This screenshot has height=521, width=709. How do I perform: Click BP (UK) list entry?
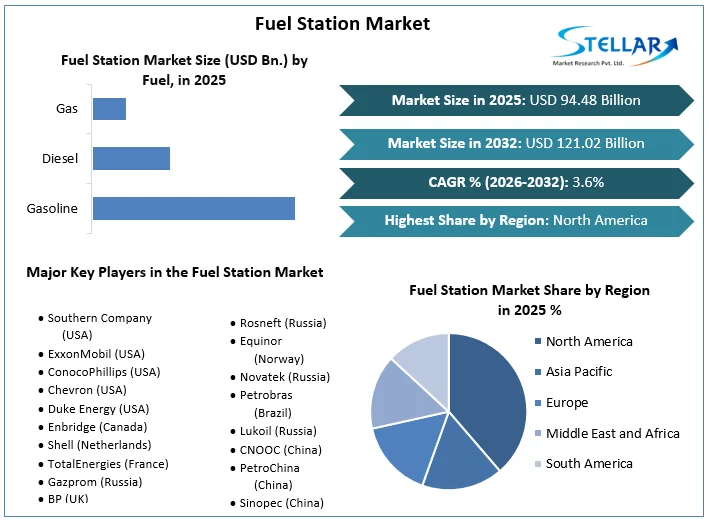(64, 499)
